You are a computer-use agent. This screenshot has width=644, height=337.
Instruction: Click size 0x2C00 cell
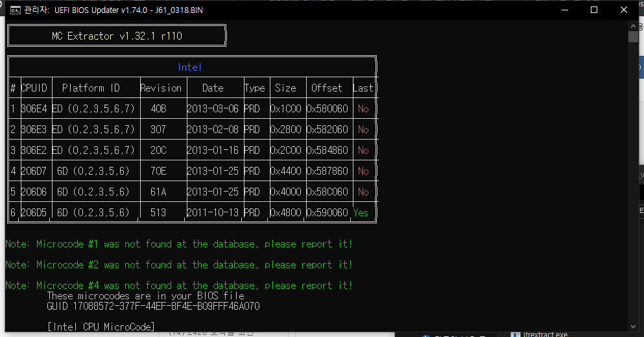pos(286,151)
